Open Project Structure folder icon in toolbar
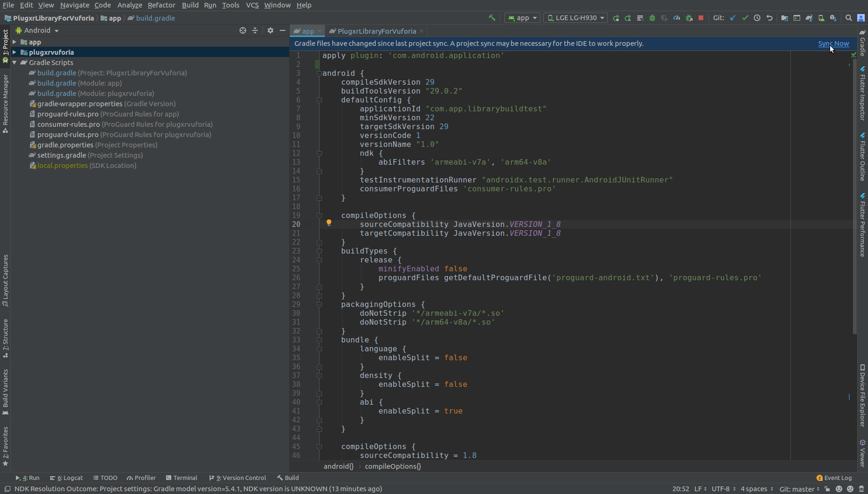Viewport: 868px width, 494px height. pyautogui.click(x=785, y=18)
